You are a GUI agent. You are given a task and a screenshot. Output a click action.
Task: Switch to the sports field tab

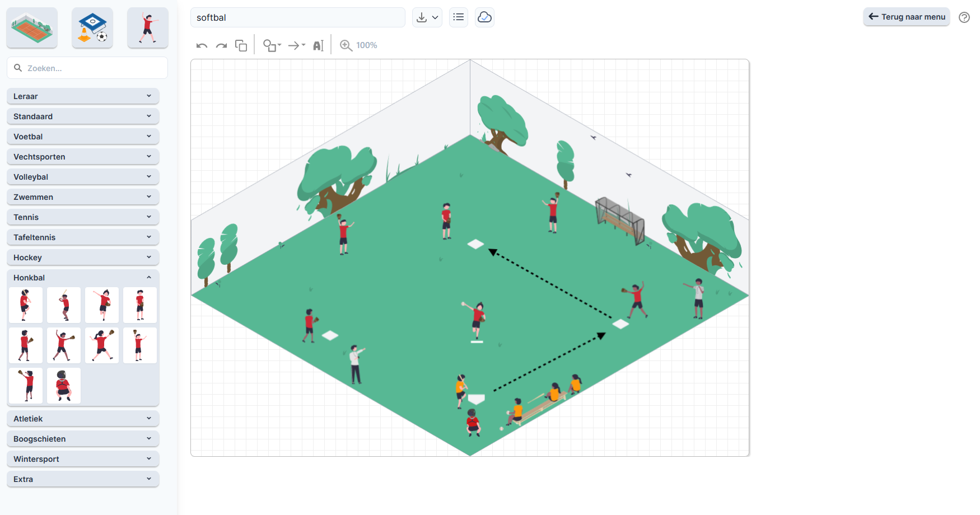coord(32,27)
